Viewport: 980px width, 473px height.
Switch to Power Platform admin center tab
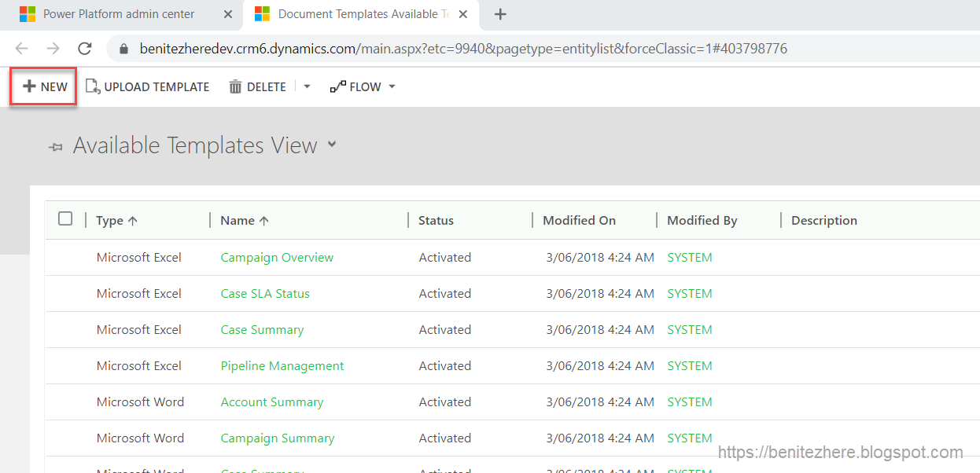click(x=118, y=14)
